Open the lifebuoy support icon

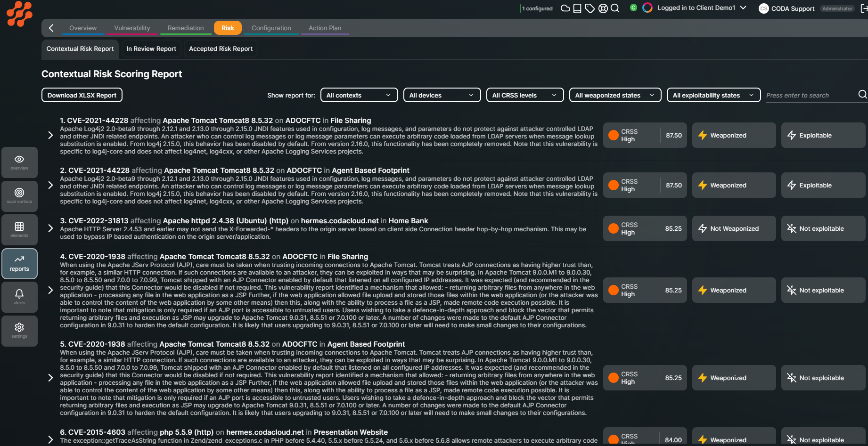603,8
